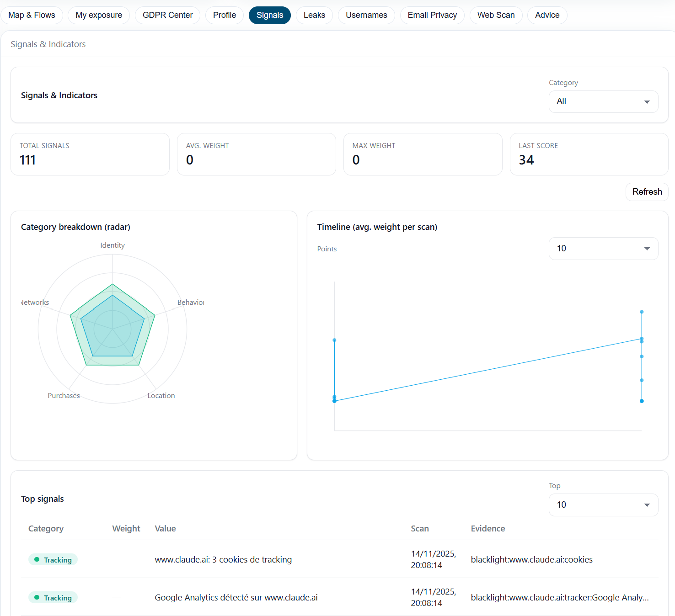Open the timeline Points dropdown

(x=603, y=249)
